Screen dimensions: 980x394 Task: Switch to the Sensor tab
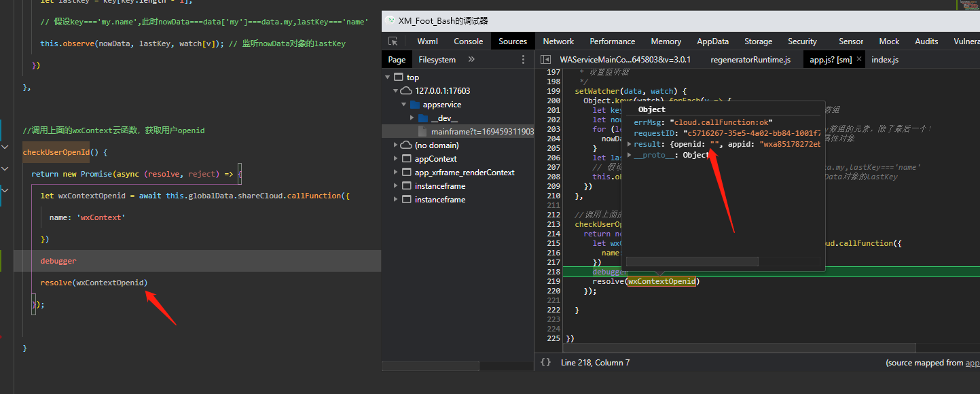(x=851, y=41)
